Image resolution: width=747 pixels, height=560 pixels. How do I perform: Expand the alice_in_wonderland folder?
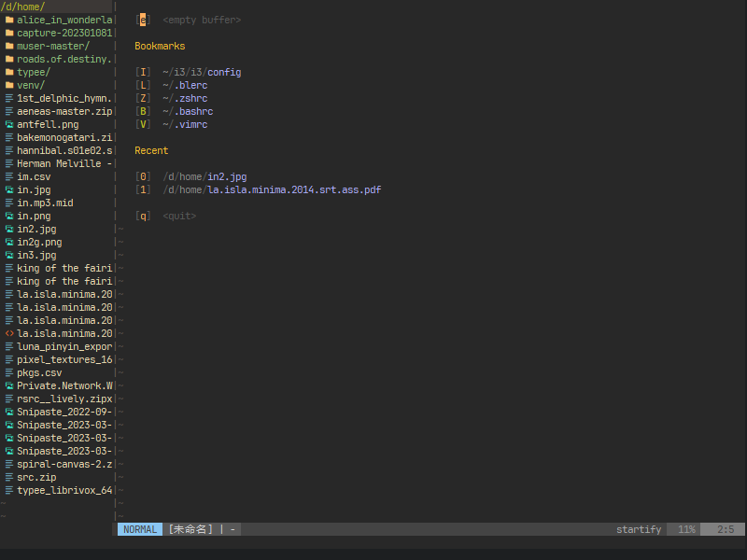coord(63,20)
